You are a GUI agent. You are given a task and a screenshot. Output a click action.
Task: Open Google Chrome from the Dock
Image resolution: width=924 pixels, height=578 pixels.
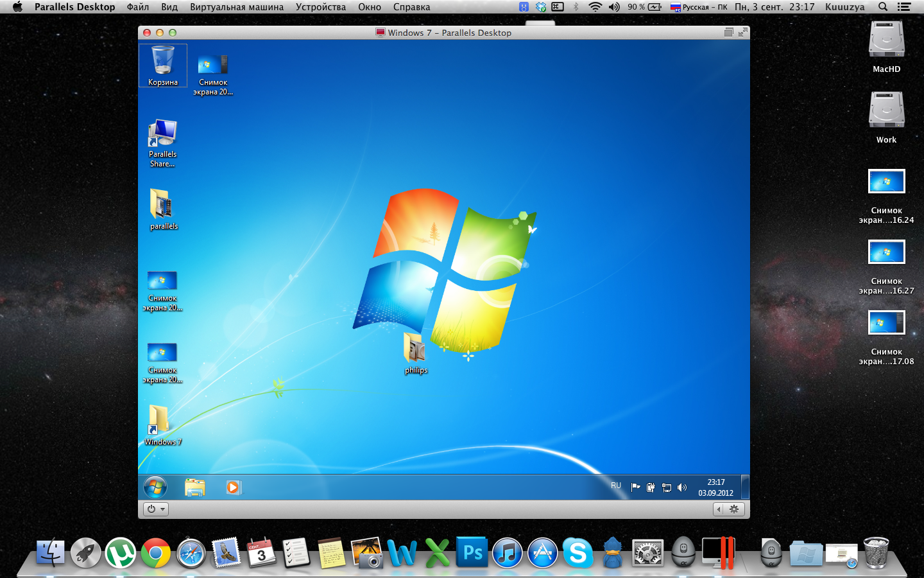point(155,553)
